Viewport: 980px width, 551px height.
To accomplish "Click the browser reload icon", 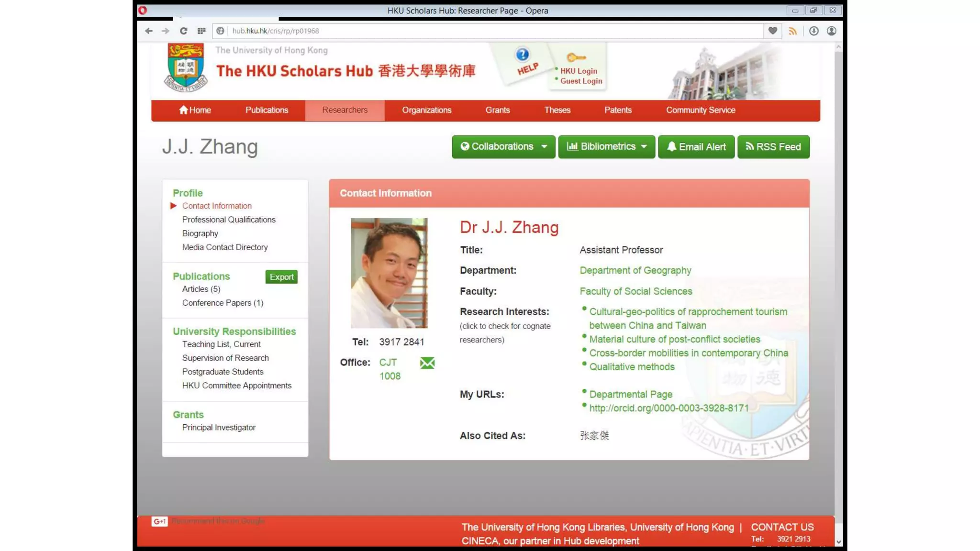I will tap(183, 31).
